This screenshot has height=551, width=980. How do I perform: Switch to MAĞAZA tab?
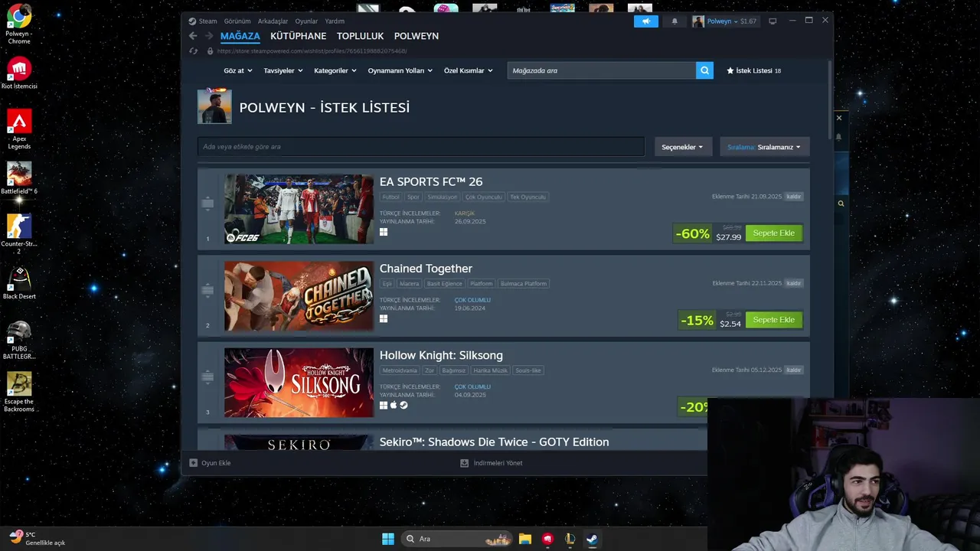click(x=240, y=36)
